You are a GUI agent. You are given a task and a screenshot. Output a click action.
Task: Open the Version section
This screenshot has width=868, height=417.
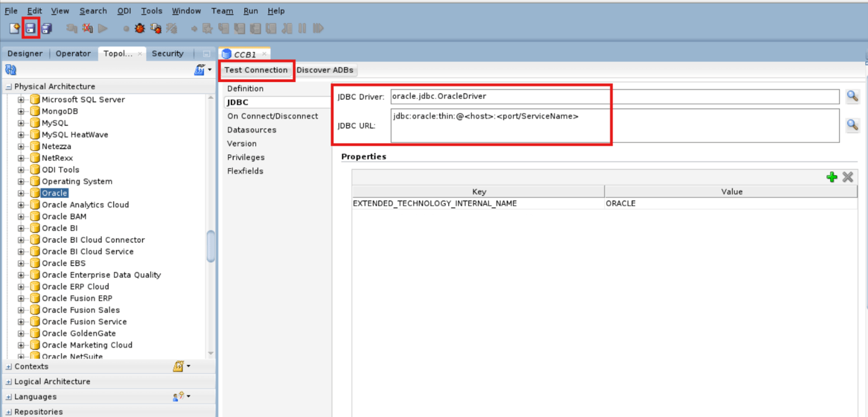pyautogui.click(x=242, y=144)
